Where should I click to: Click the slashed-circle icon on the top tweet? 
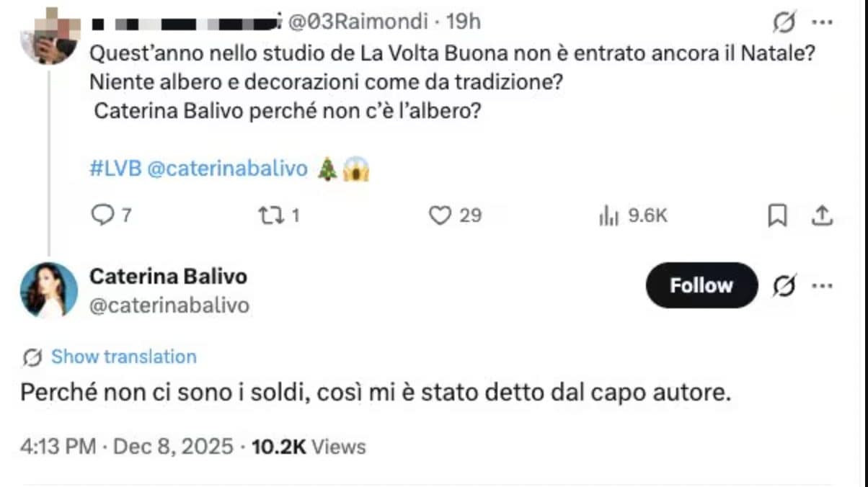785,23
